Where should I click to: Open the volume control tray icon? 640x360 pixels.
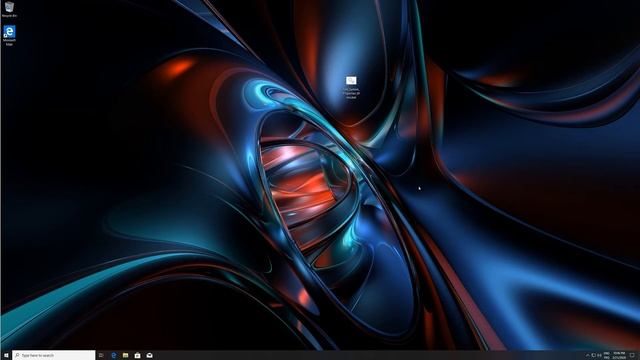(x=600, y=355)
